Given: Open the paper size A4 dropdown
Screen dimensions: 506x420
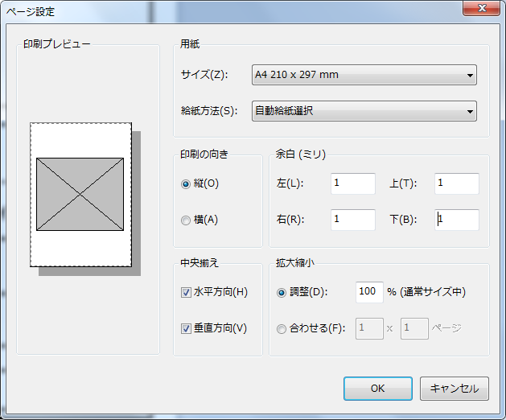Looking at the screenshot, I should click(x=364, y=75).
